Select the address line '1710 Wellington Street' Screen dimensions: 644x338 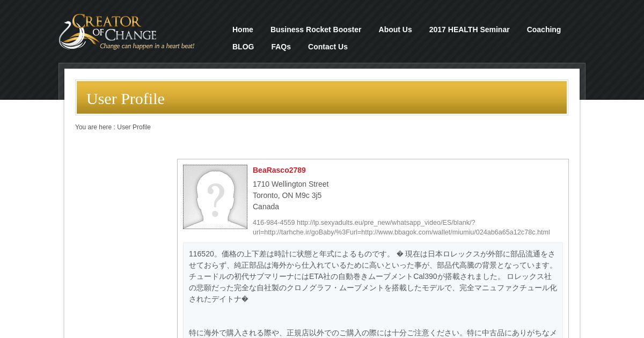290,184
